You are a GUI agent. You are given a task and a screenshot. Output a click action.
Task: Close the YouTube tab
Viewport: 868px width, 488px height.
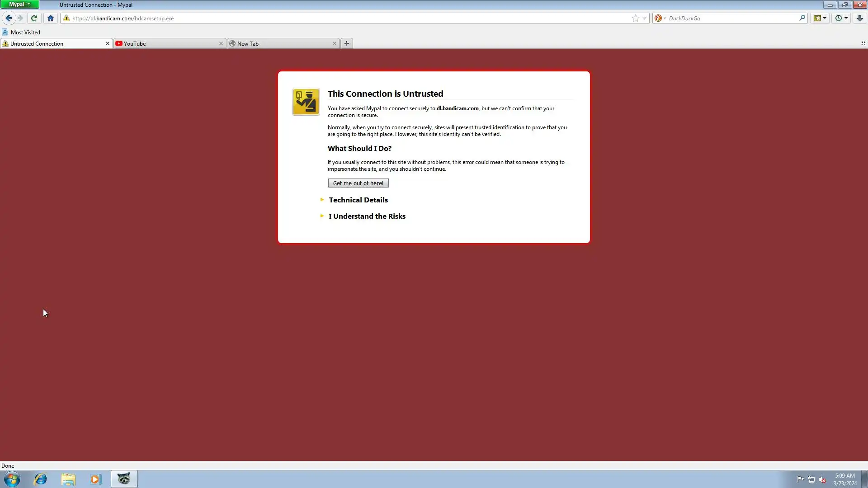(221, 43)
